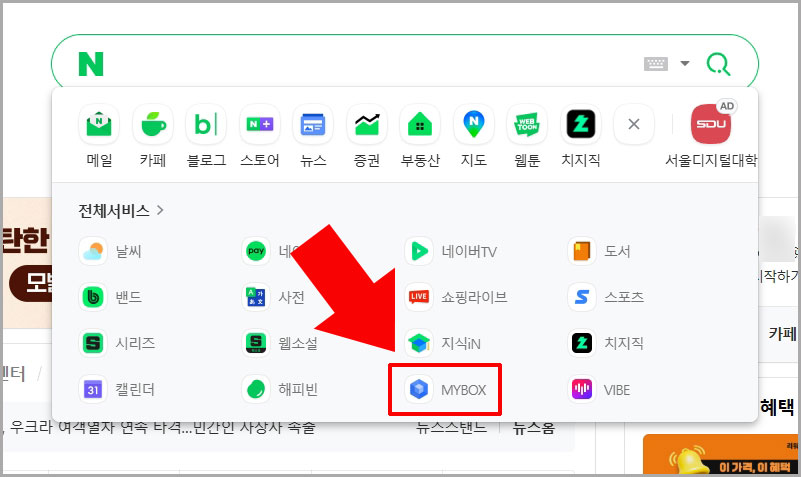This screenshot has width=801, height=477.
Task: Open the Shopping Live (쇼핑라이브) service
Action: click(456, 297)
